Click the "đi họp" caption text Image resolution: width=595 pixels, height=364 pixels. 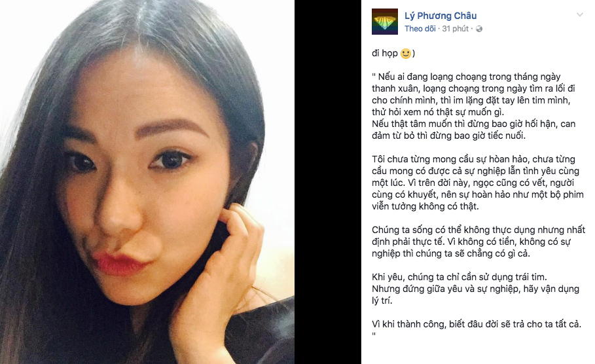pos(384,54)
